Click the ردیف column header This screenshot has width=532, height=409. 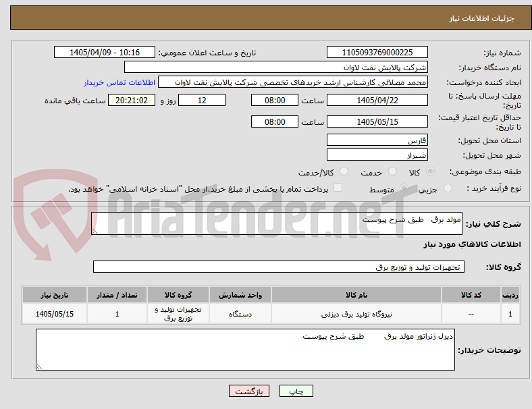(510, 295)
